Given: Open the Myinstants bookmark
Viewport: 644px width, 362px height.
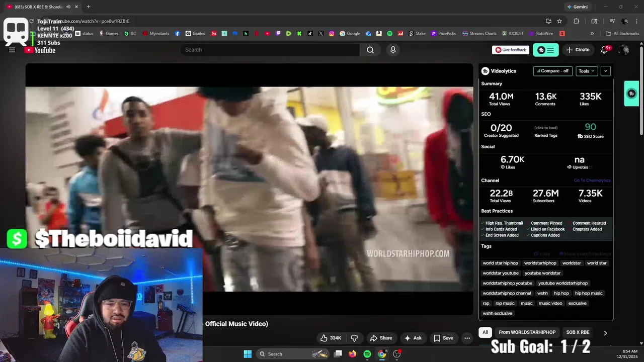Looking at the screenshot, I should 156,34.
